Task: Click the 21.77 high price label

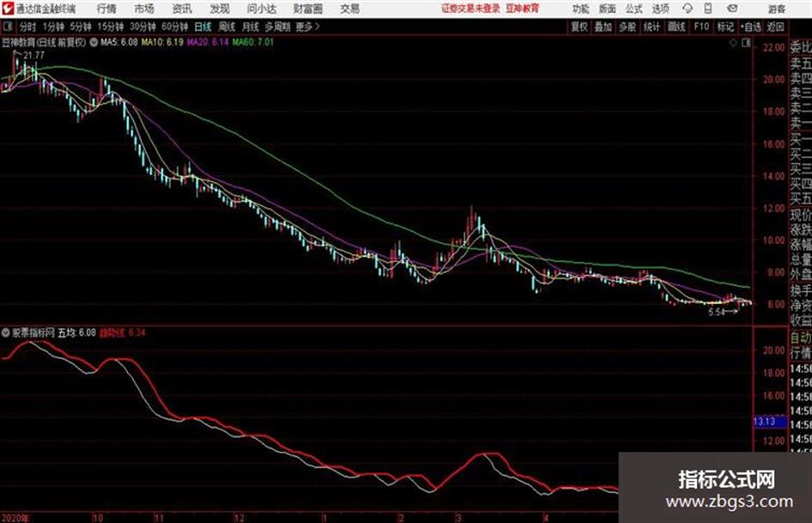Action: 34,55
